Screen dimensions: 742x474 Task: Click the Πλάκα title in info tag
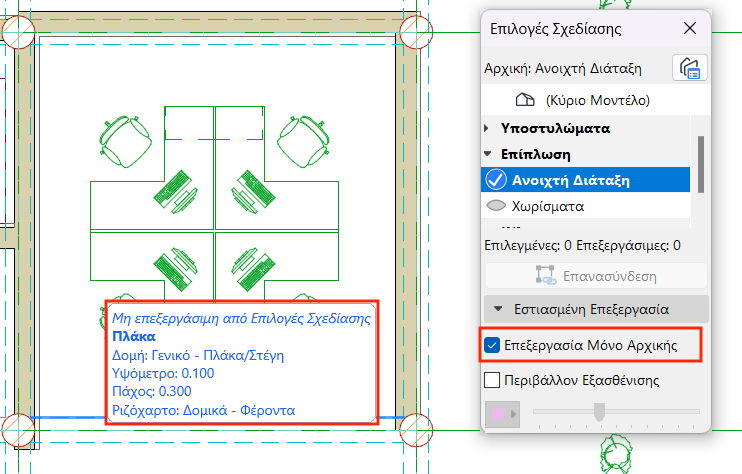(x=134, y=336)
